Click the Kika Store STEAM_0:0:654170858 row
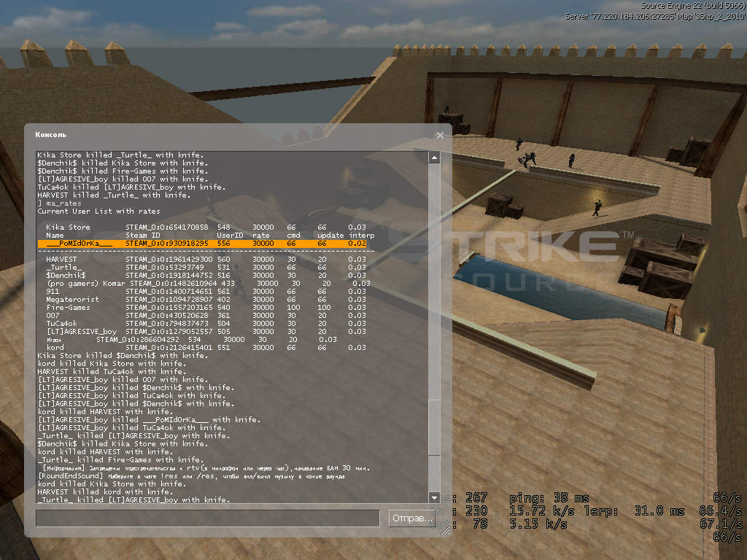 206,227
